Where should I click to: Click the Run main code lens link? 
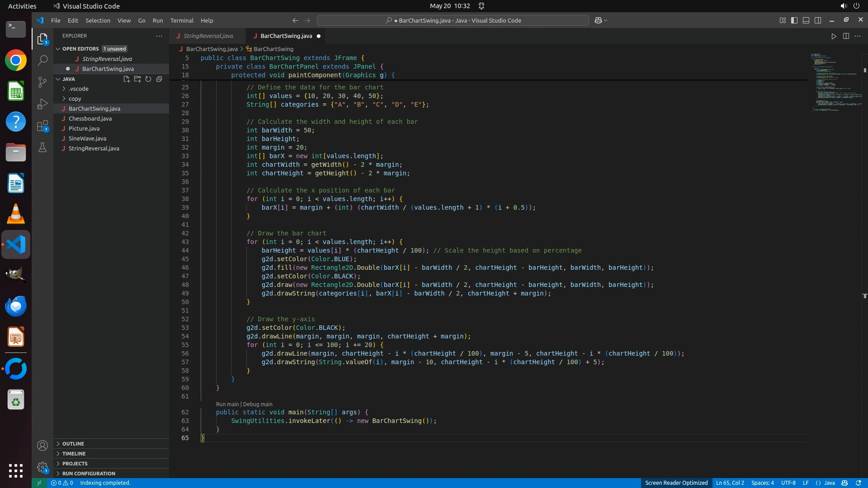[227, 404]
